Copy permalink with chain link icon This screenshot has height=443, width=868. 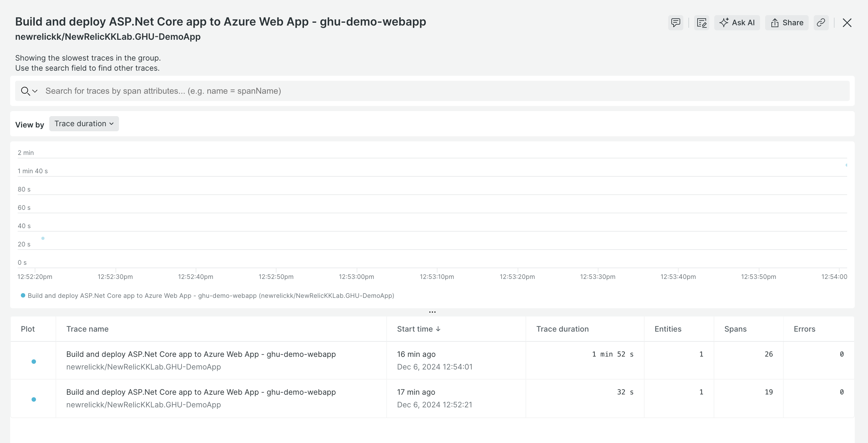(821, 23)
